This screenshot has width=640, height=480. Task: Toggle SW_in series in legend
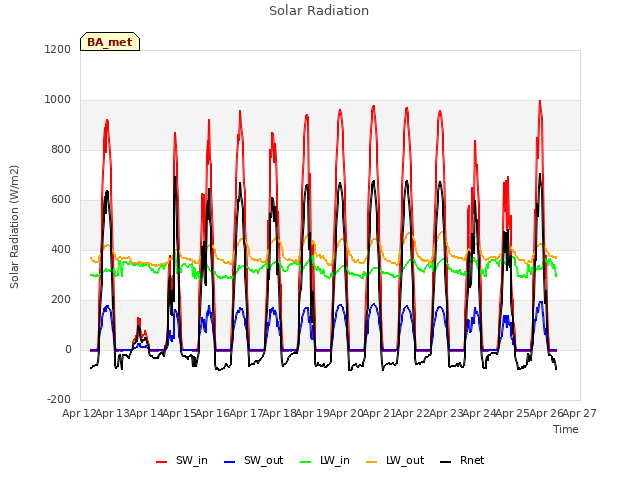coord(182,461)
